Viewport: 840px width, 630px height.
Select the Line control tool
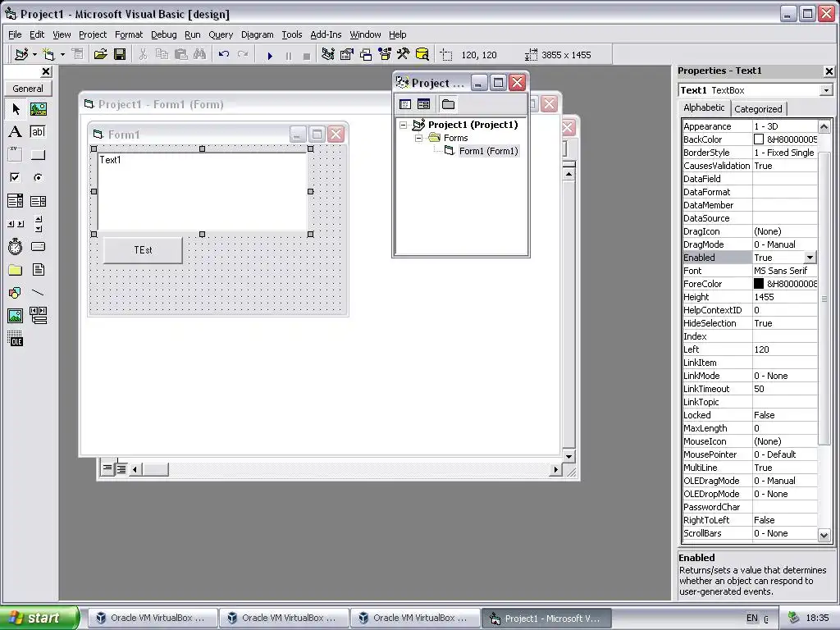38,293
